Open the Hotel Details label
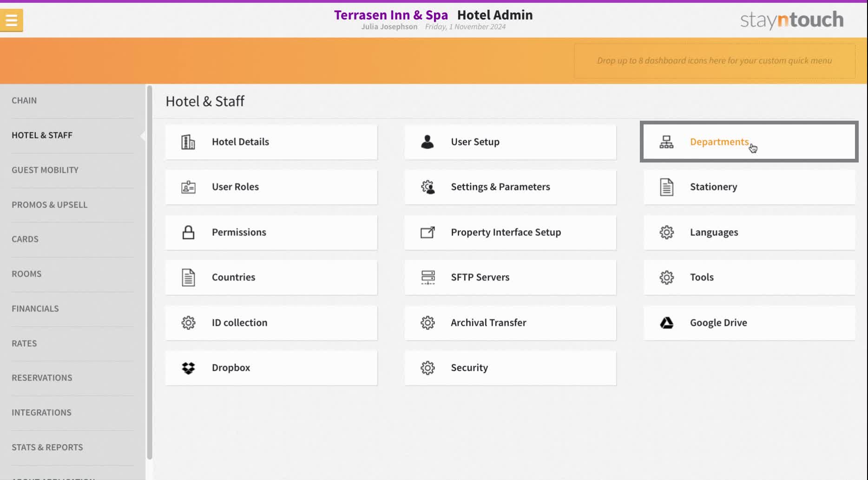This screenshot has height=480, width=868. click(x=240, y=142)
